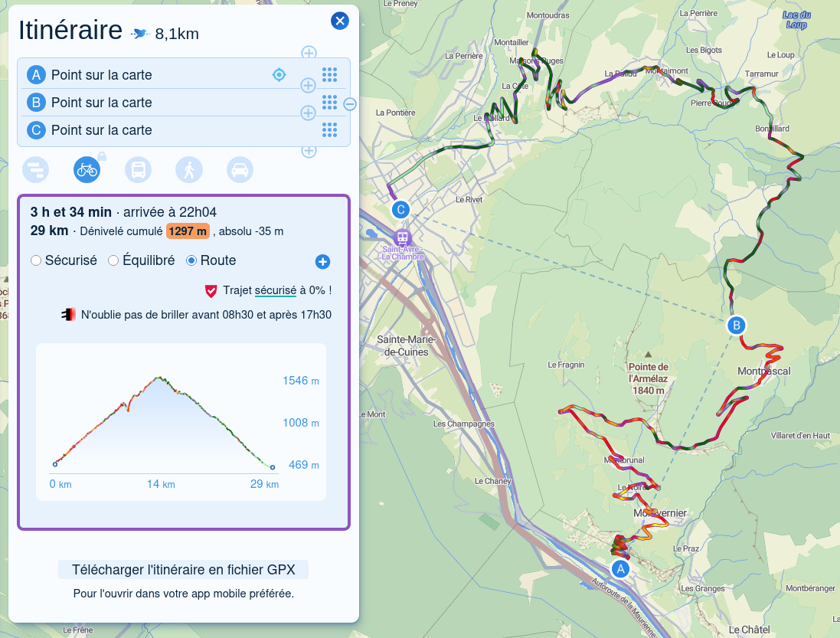840x638 pixels.
Task: Use my location for point A
Action: [279, 74]
